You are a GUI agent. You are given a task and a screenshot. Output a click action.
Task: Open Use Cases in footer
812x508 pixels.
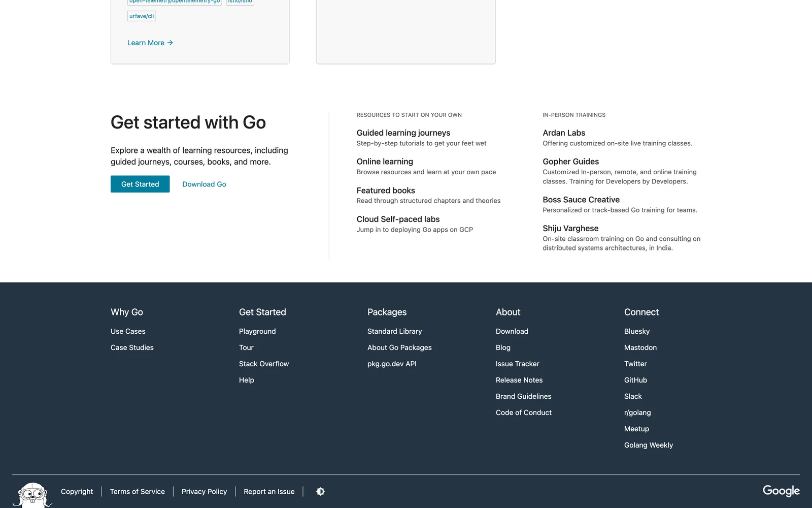[x=128, y=331]
